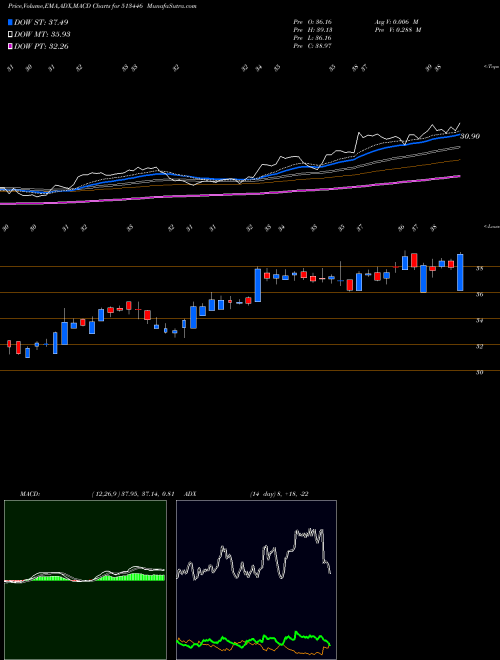This screenshot has height=660, width=500.
Task: Click the 'Avg V: 0.006 M' value
Action: (x=396, y=22)
